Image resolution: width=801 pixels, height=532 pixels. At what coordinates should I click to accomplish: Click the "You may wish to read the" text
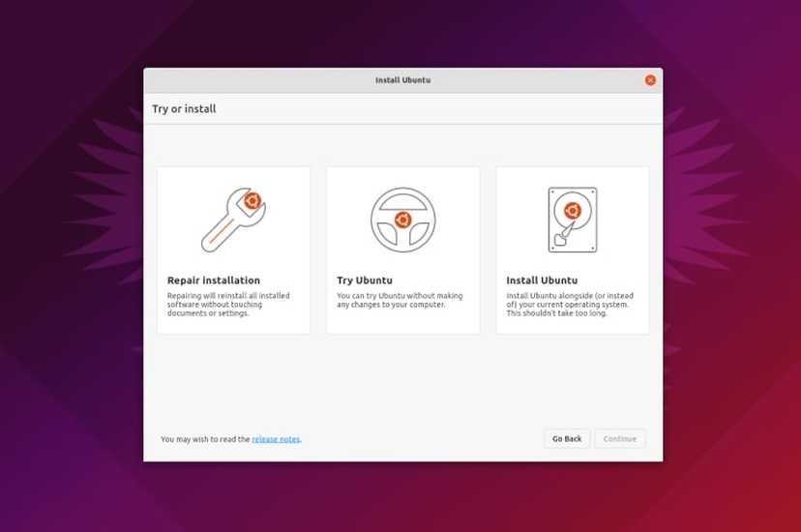205,439
